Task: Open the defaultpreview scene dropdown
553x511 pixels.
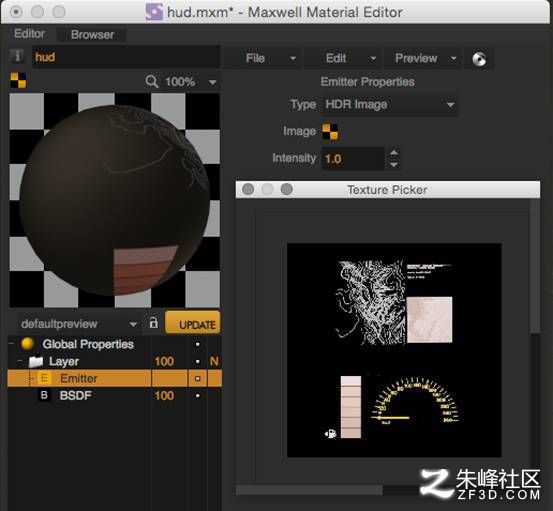Action: point(79,324)
